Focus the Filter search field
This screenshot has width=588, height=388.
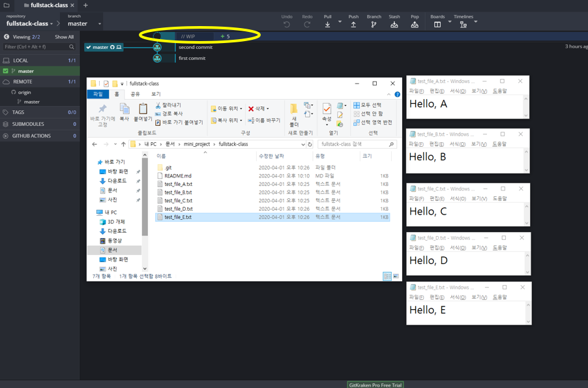coord(39,47)
